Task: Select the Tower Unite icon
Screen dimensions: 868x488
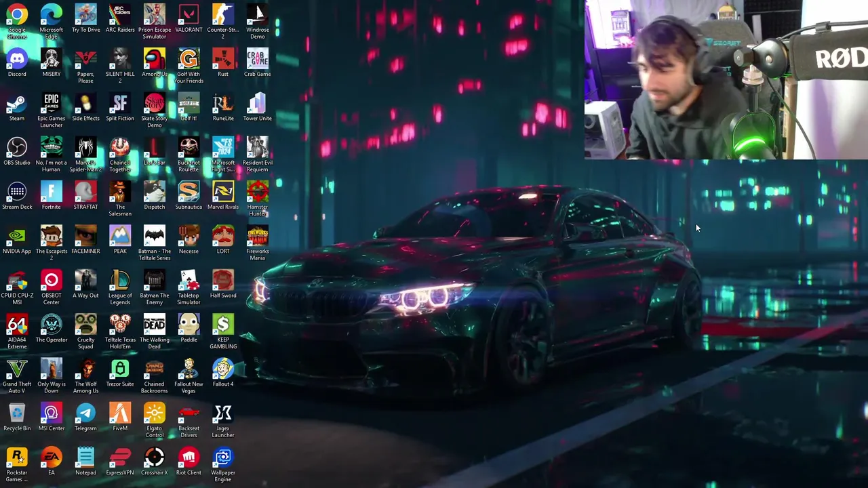Action: (258, 103)
